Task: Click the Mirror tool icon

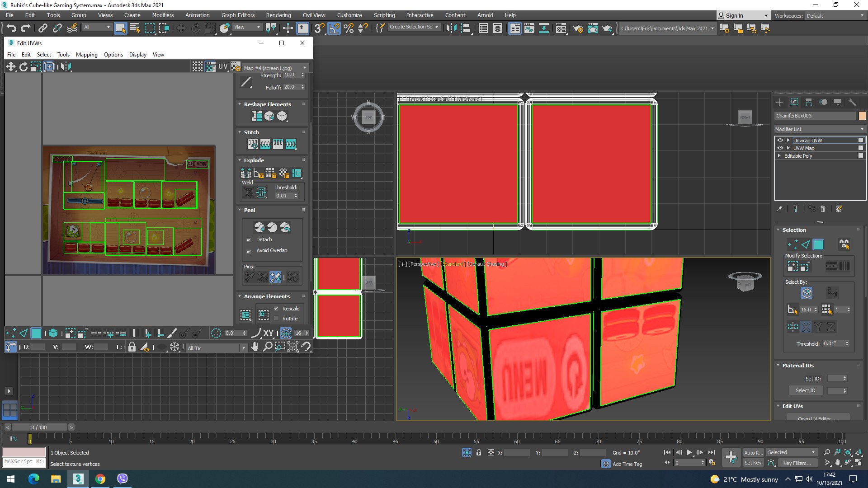Action: click(x=451, y=28)
